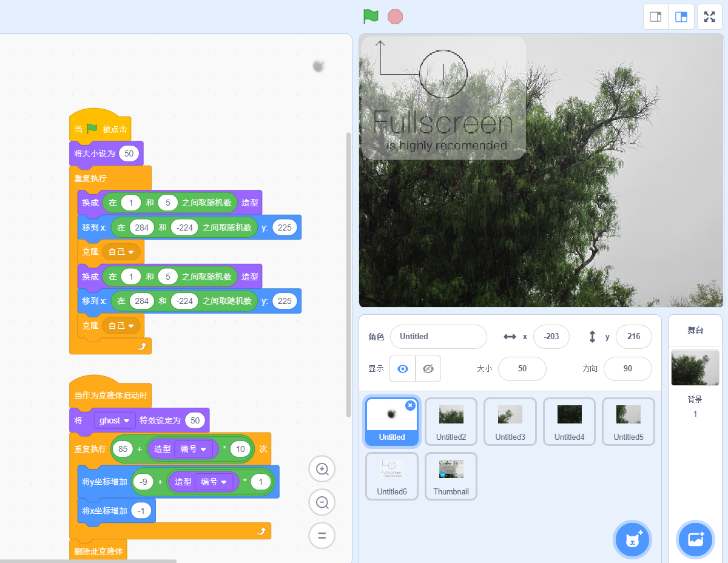Zoom out of the code workspace
Image resolution: width=728 pixels, height=563 pixels.
point(322,502)
